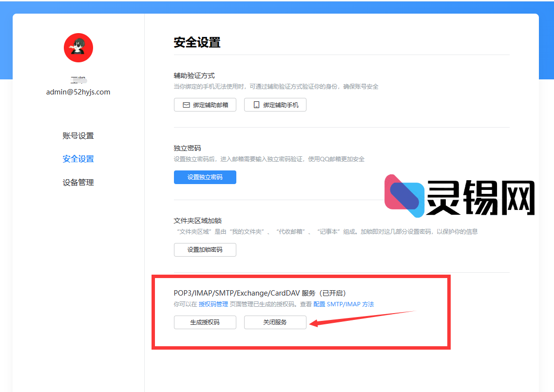This screenshot has height=392, width=554.
Task: Disable the service via 关闭服务 button
Action: (x=275, y=322)
